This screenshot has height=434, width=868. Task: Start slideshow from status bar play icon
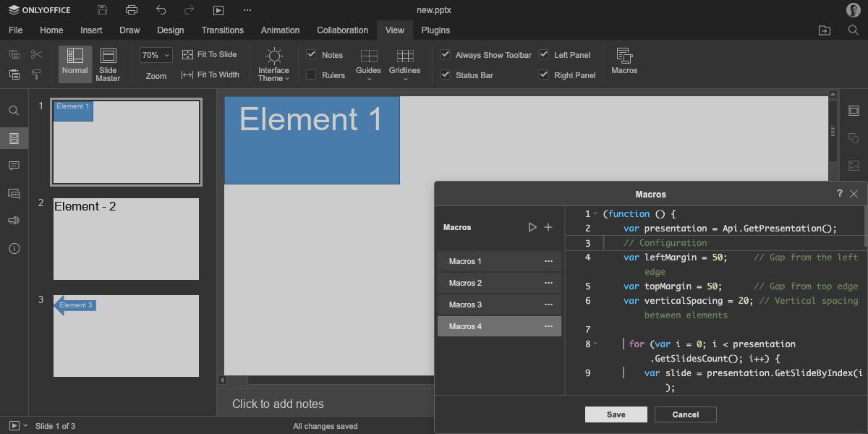(x=14, y=426)
